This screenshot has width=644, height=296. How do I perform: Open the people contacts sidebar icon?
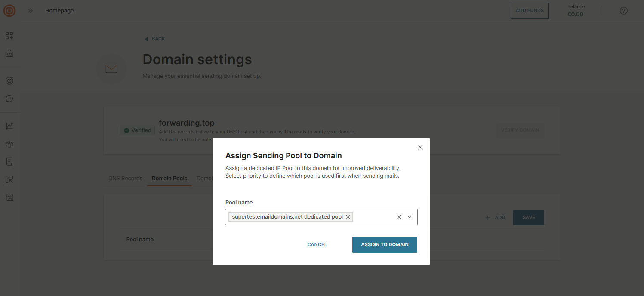tap(9, 144)
